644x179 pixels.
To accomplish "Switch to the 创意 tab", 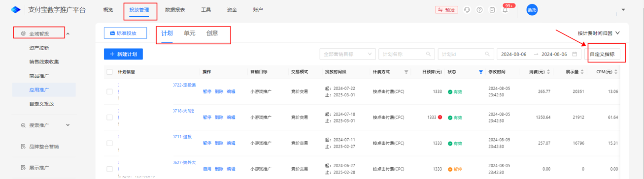I will tap(212, 33).
